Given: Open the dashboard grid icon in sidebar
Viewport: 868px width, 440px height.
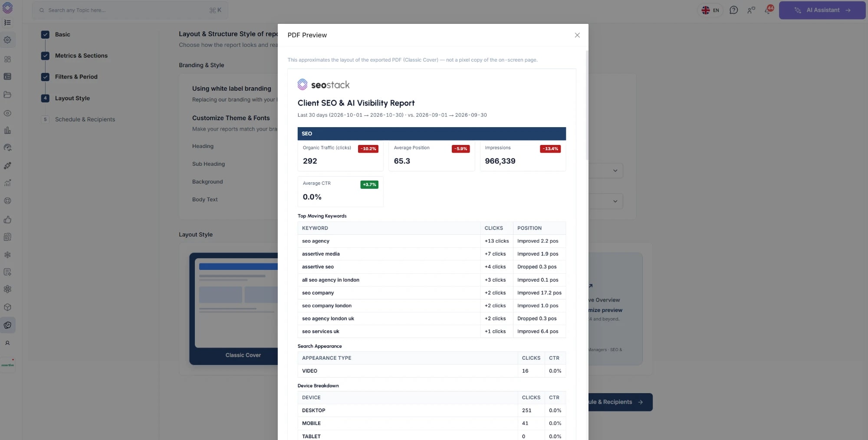Looking at the screenshot, I should point(7,59).
